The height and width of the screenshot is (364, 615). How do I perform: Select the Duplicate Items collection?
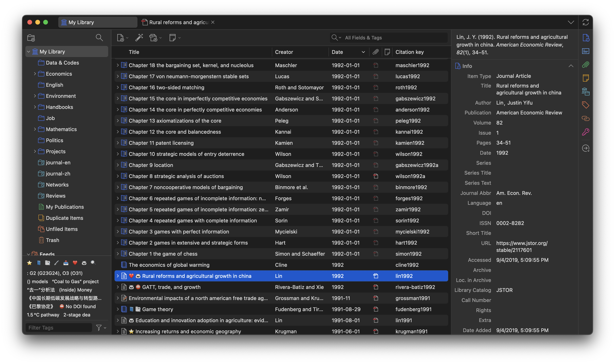(x=64, y=218)
